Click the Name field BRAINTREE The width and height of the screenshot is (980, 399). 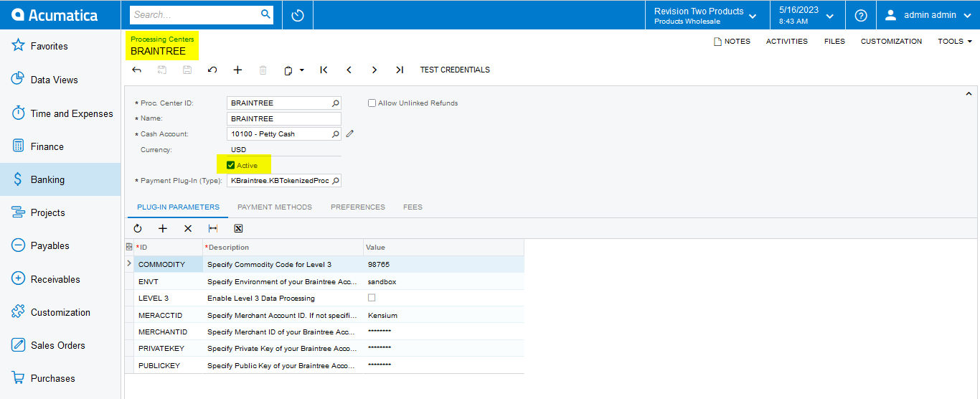click(x=284, y=118)
